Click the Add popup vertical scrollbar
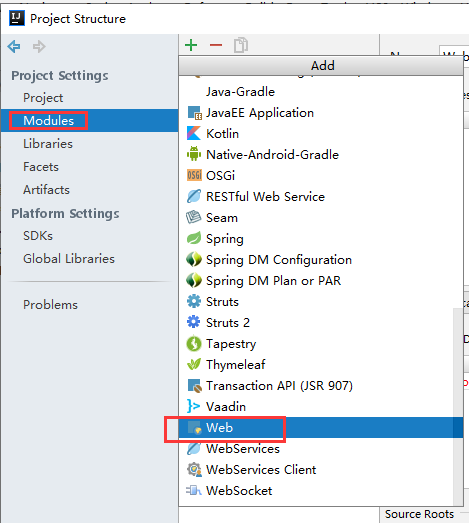469x523 pixels. 458,406
